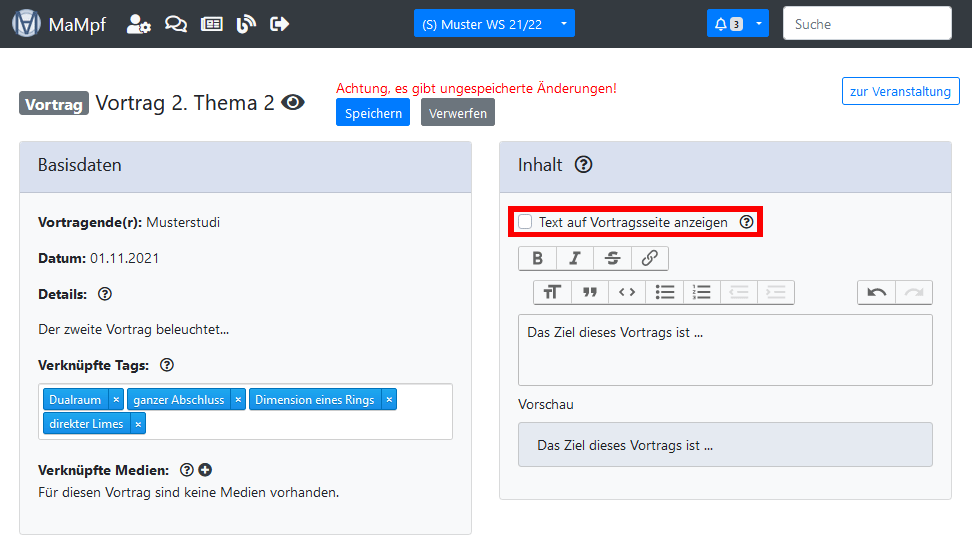This screenshot has height=549, width=972.
Task: Click the MaMpf logo icon
Action: 26,24
